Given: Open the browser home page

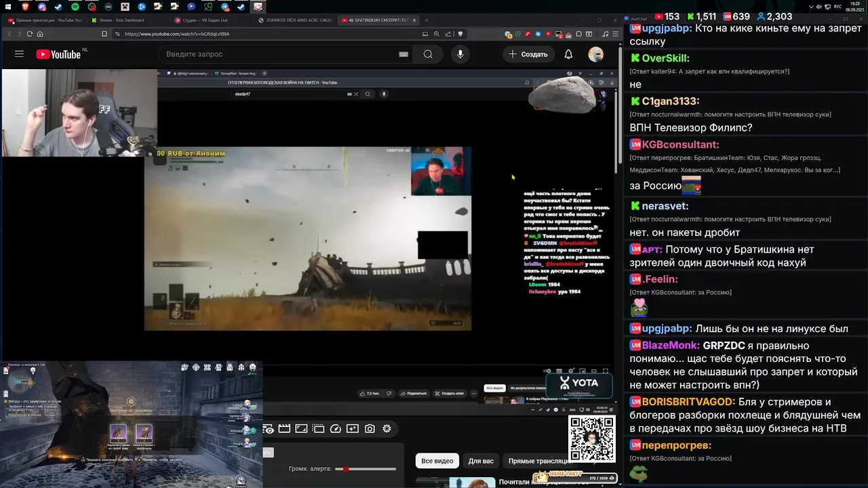Looking at the screenshot, I should [40, 34].
